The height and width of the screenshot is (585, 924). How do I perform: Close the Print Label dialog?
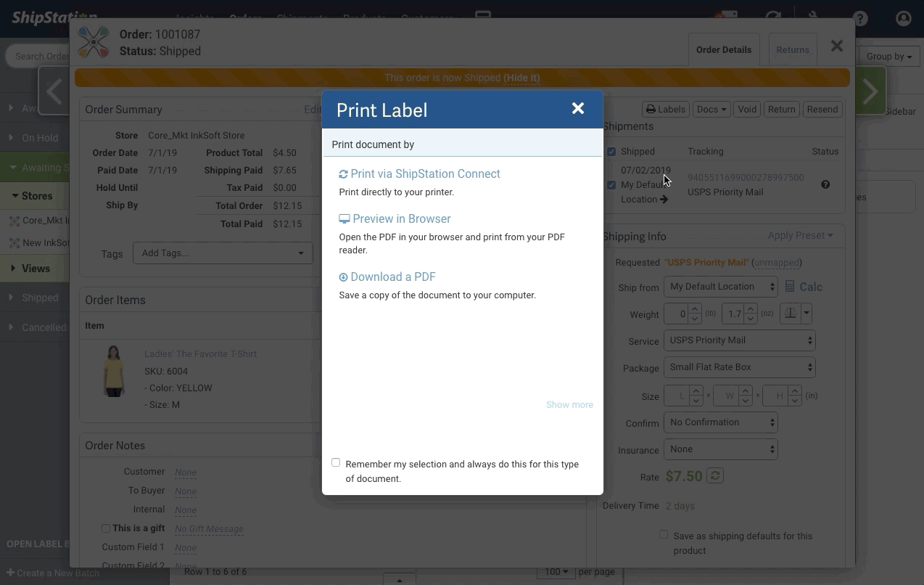point(577,108)
